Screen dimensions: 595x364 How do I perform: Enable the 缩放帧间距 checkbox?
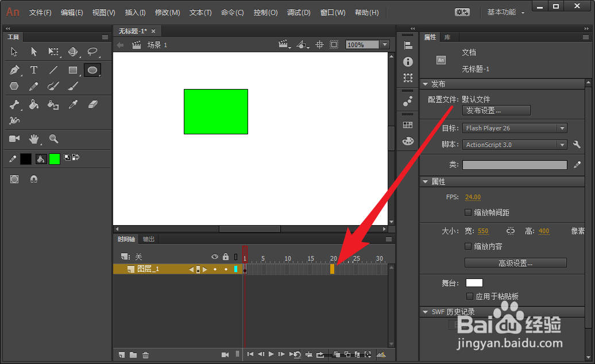pos(469,212)
